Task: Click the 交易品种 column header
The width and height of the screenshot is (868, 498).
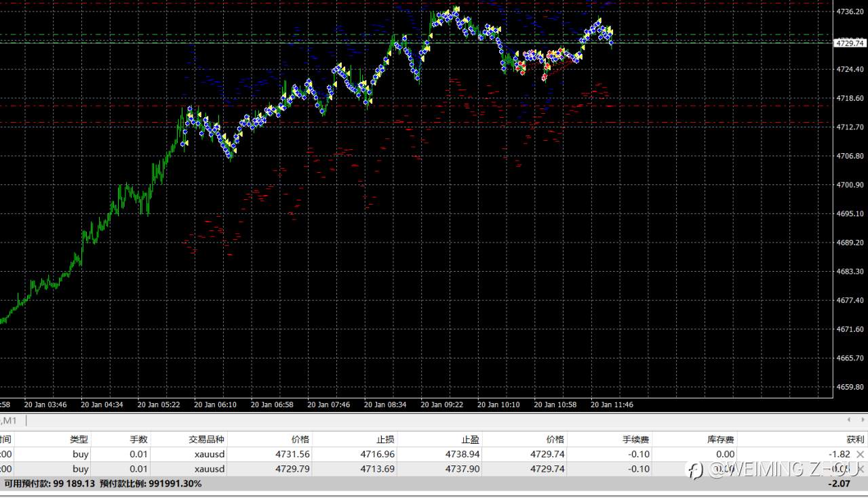Action: tap(206, 439)
